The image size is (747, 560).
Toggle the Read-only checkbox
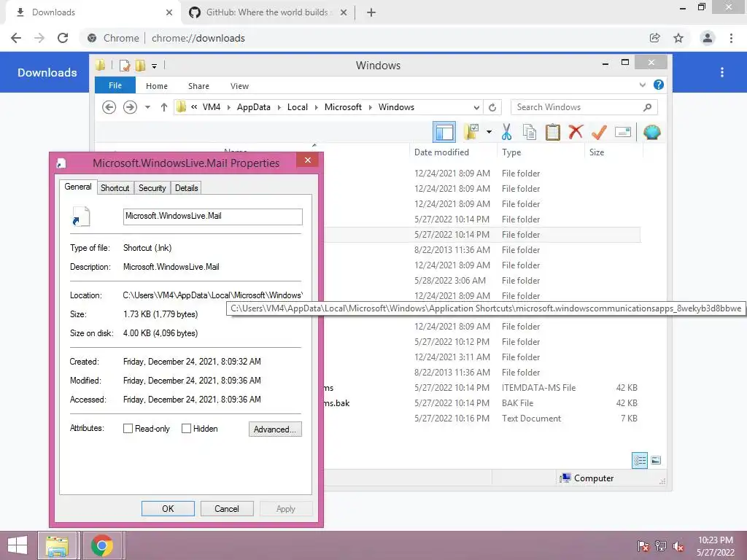(x=128, y=429)
